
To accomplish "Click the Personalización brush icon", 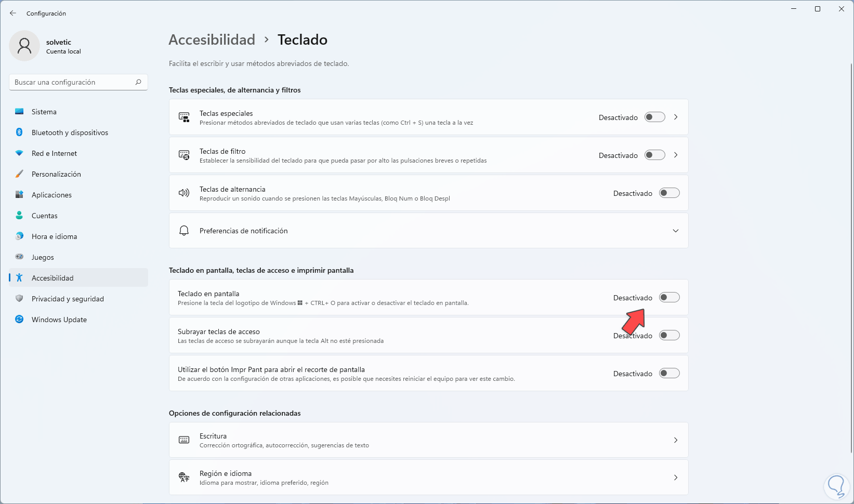I will pos(19,174).
